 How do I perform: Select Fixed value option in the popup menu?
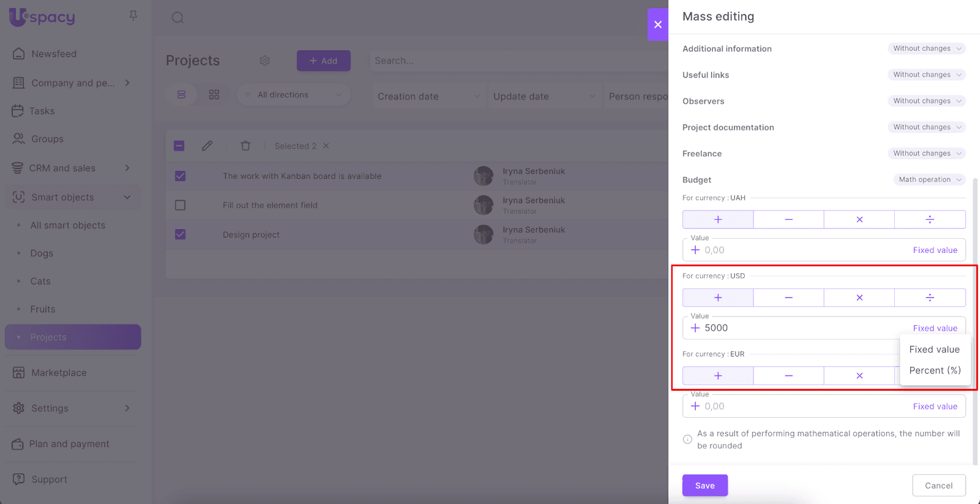point(934,350)
